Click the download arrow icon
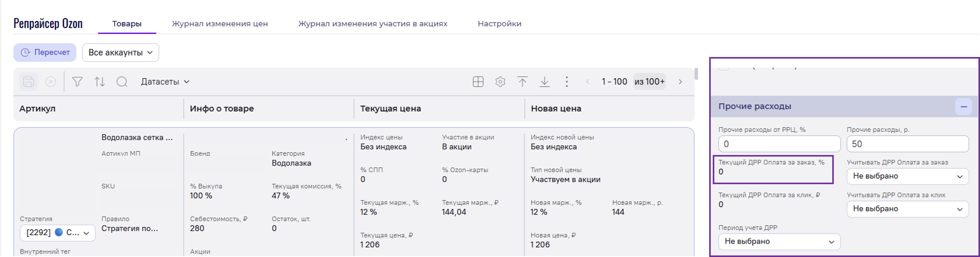Viewport: 980px width, 257px height. pos(544,82)
